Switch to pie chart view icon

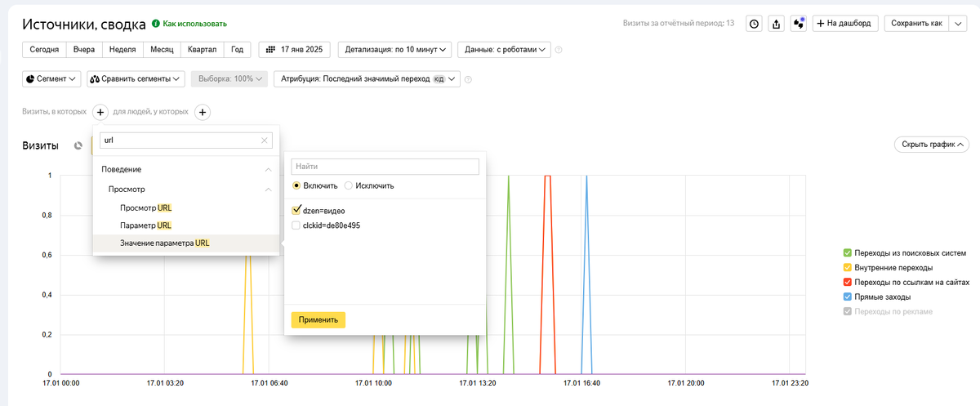pos(78,145)
